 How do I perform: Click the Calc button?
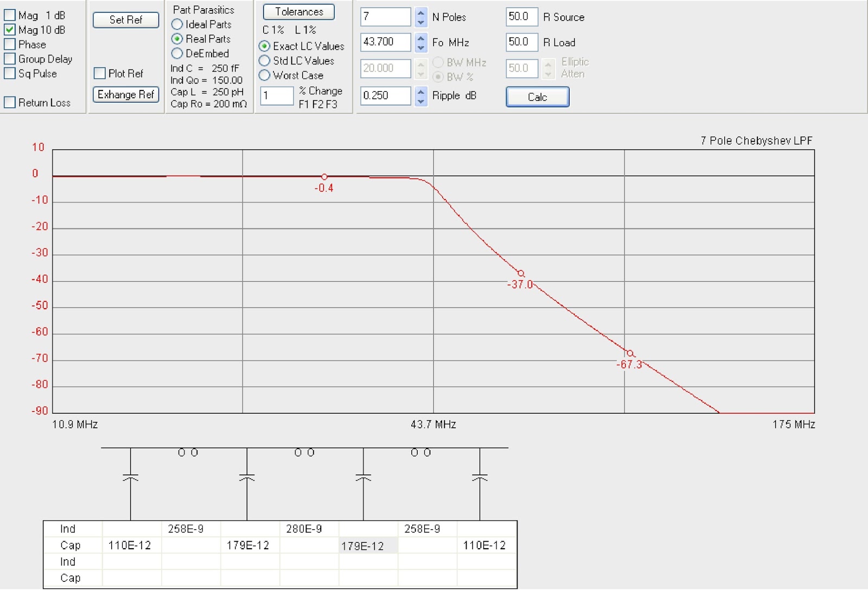(538, 97)
